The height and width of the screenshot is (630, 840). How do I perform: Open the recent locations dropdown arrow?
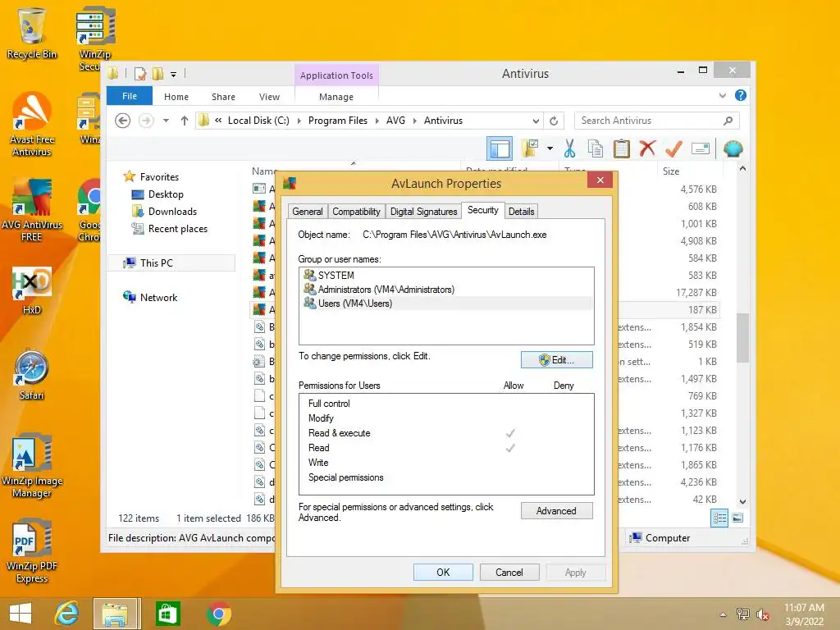pyautogui.click(x=166, y=121)
